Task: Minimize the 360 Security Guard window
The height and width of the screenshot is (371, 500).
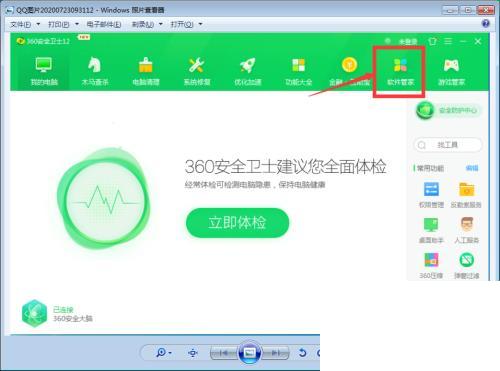Action: [x=463, y=41]
